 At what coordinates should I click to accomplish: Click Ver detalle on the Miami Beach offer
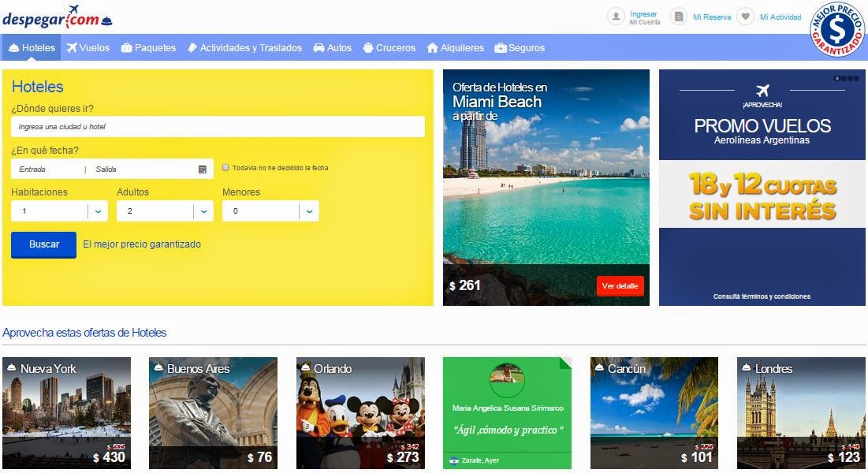pyautogui.click(x=620, y=286)
